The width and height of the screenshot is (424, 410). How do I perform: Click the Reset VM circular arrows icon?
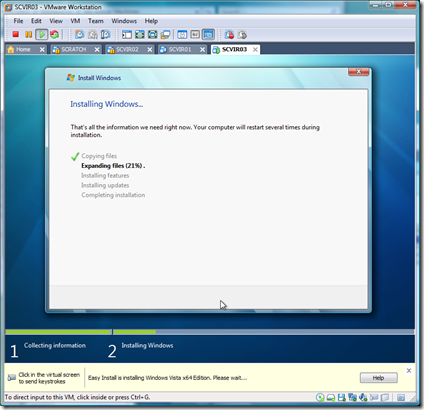(54, 34)
